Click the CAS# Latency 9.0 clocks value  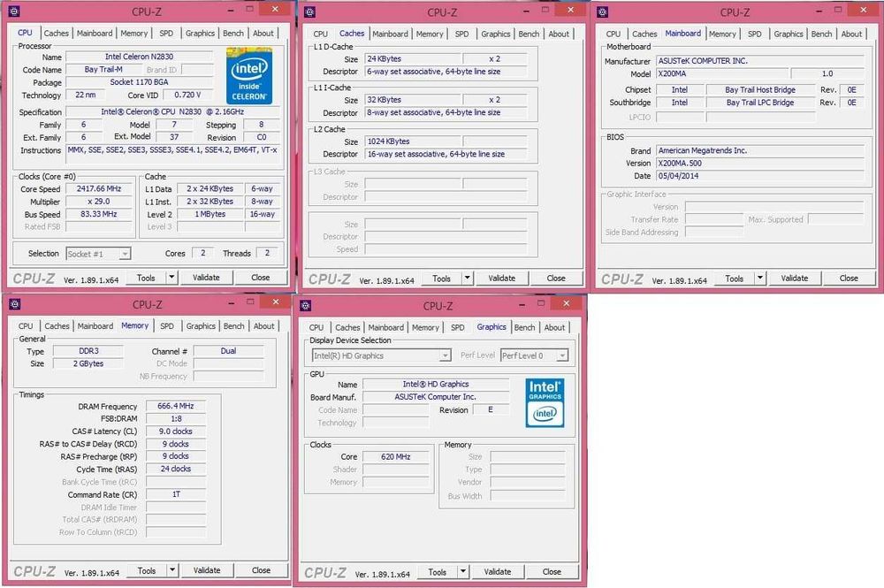pyautogui.click(x=176, y=431)
